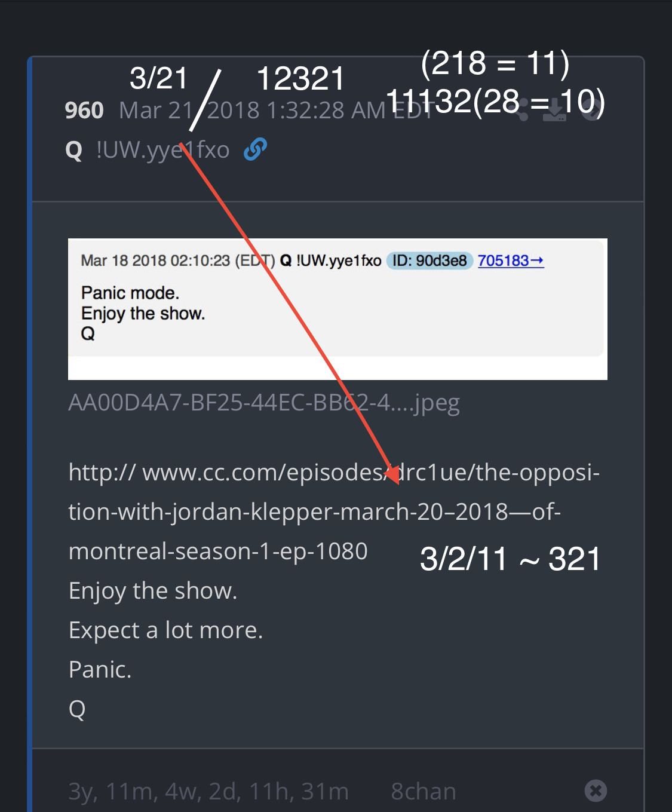Copy the post permalink via blue chain icon
The height and width of the screenshot is (812, 672).
255,149
